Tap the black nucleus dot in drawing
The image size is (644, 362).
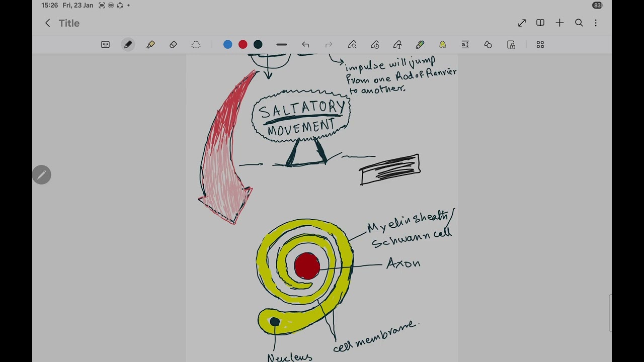(274, 322)
